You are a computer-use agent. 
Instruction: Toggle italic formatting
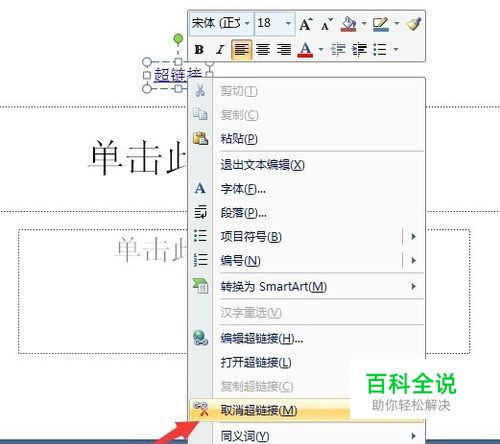click(220, 50)
